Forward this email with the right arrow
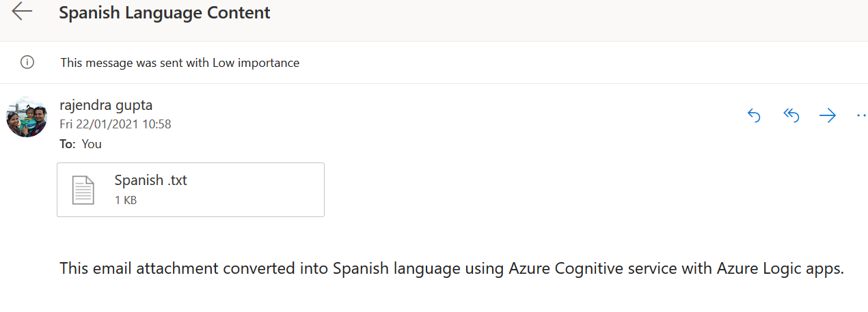This screenshot has width=868, height=312. pos(828,116)
